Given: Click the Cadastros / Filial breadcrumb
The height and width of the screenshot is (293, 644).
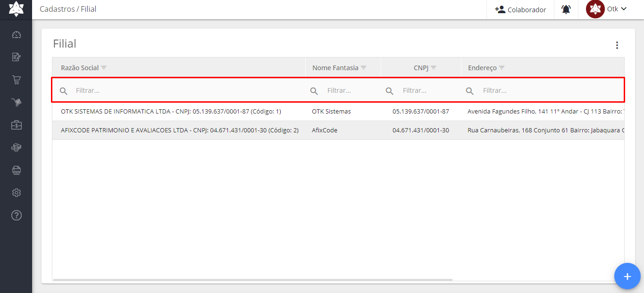Looking at the screenshot, I should [x=68, y=9].
